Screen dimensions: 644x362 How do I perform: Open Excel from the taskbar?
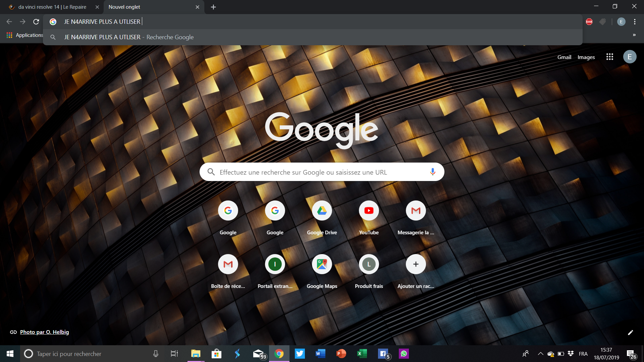362,354
